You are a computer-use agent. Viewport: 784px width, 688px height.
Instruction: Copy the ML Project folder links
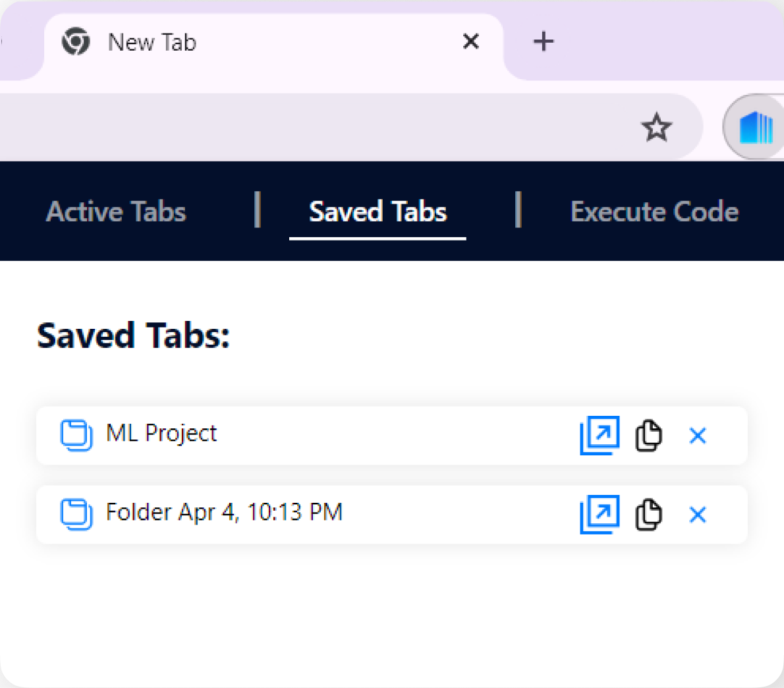648,436
